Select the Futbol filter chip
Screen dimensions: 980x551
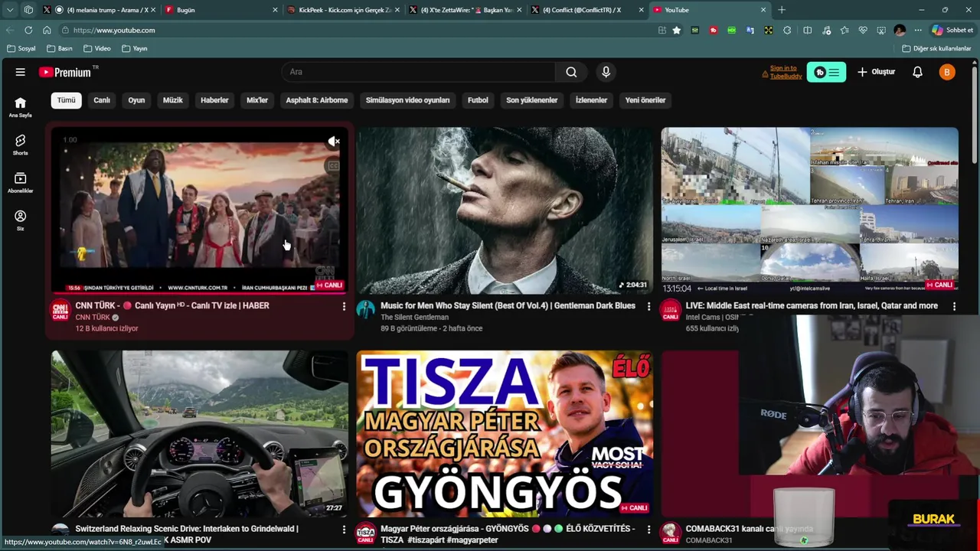coord(478,100)
